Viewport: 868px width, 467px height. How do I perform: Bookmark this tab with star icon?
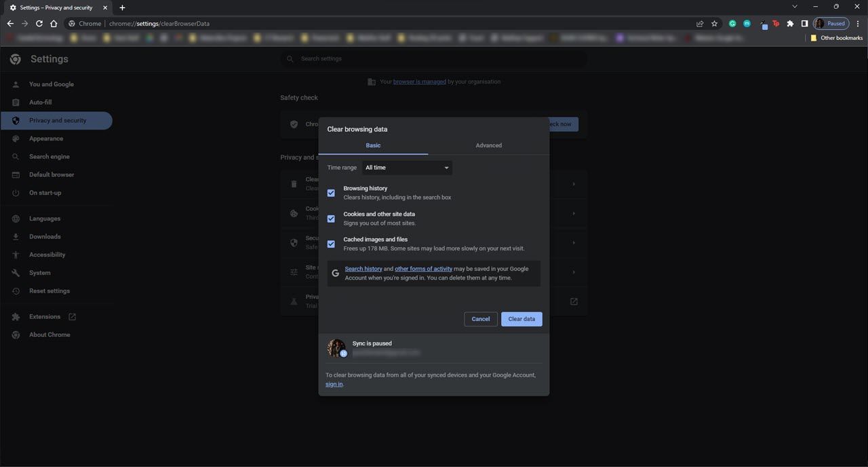[714, 23]
